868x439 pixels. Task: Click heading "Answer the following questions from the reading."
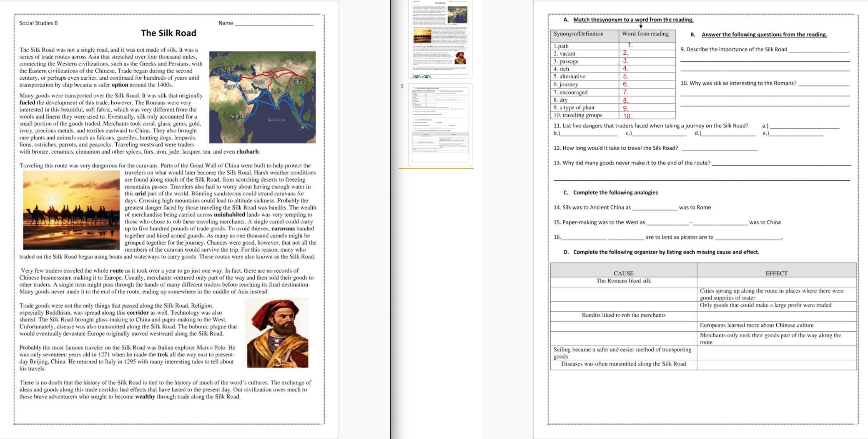tap(764, 35)
